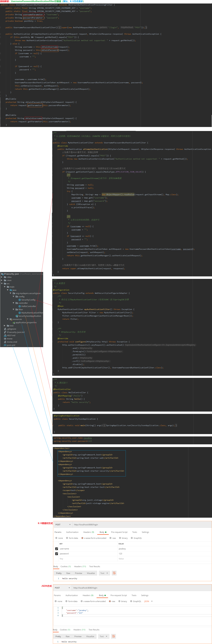Click the Visualize button in the JSON response
This screenshot has height=644, width=212.
pos(90,636)
